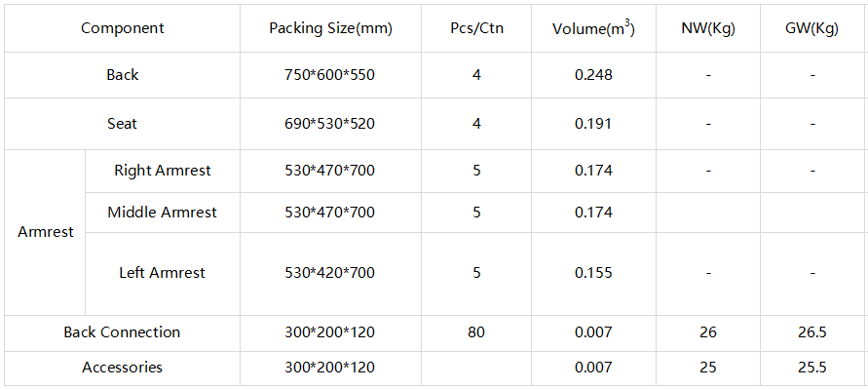Click the Left Armrest cell
The image size is (868, 389).
[x=163, y=274]
